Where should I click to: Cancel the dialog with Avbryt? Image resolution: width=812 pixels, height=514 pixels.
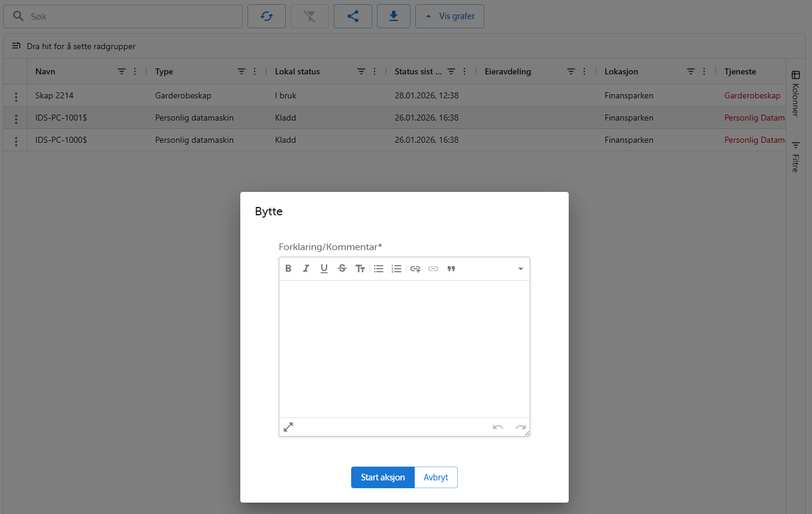coord(436,477)
